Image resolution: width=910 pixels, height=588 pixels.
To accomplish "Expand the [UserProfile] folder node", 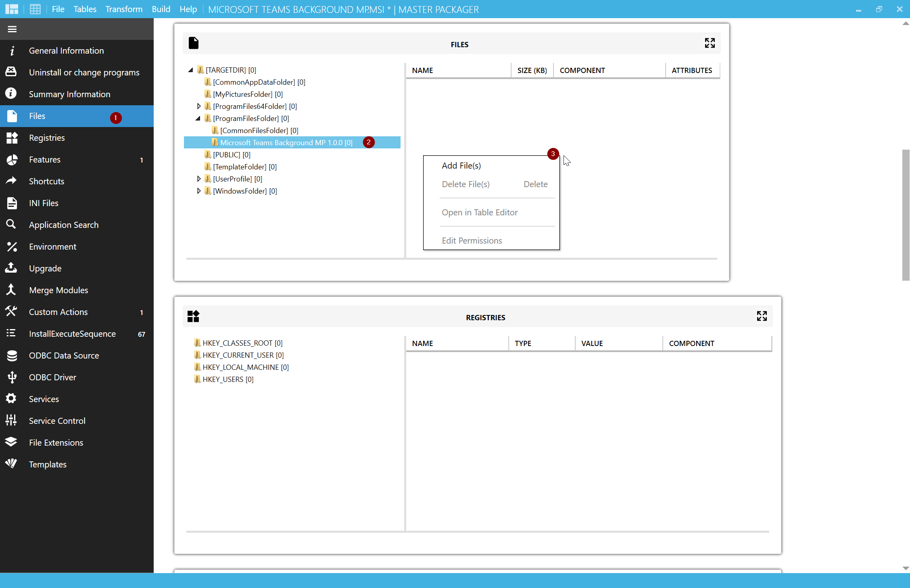I will click(198, 179).
